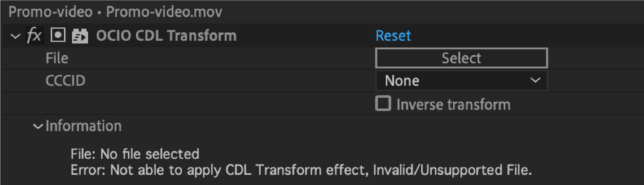Click the File parameter label
Screen dimensions: 644x185
pyautogui.click(x=57, y=58)
